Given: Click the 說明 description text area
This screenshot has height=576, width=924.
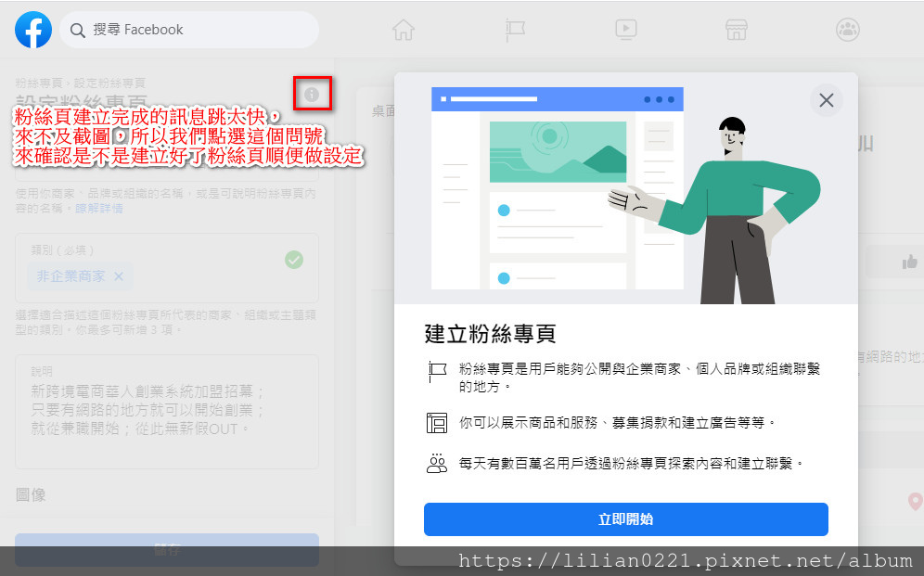Looking at the screenshot, I should coord(167,412).
